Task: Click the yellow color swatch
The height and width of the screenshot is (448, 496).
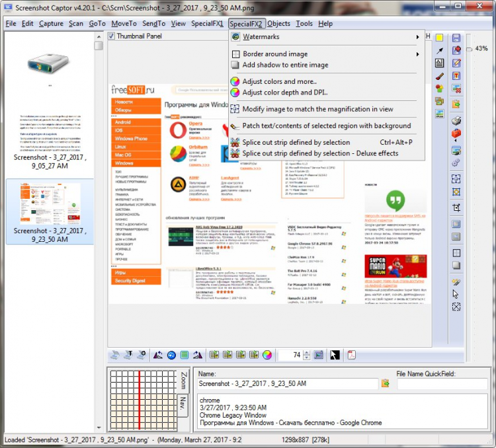Action: [439, 38]
